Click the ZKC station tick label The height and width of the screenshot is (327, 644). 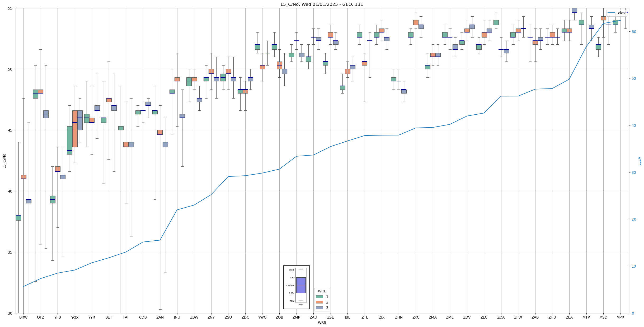pos(416,317)
